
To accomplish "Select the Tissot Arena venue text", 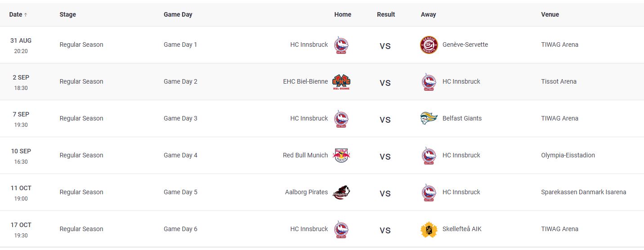I will tap(559, 81).
